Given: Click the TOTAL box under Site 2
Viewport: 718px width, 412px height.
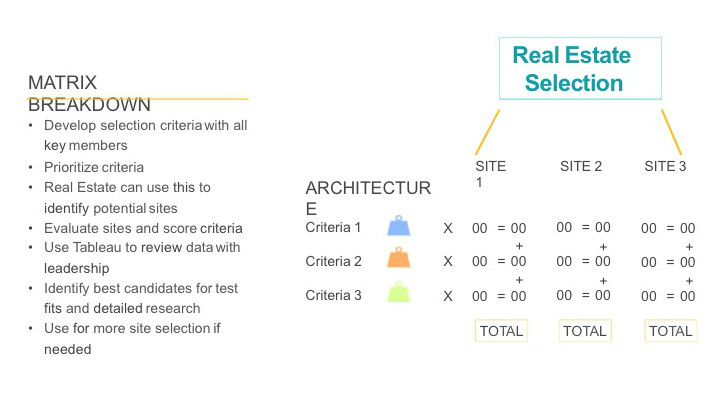Looking at the screenshot, I should pos(585,331).
